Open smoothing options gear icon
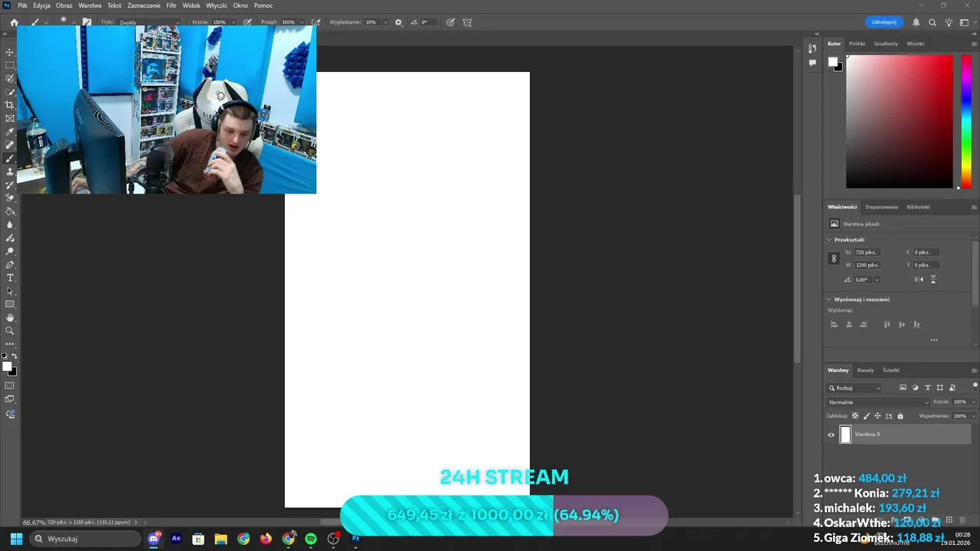The width and height of the screenshot is (980, 551). 398,22
